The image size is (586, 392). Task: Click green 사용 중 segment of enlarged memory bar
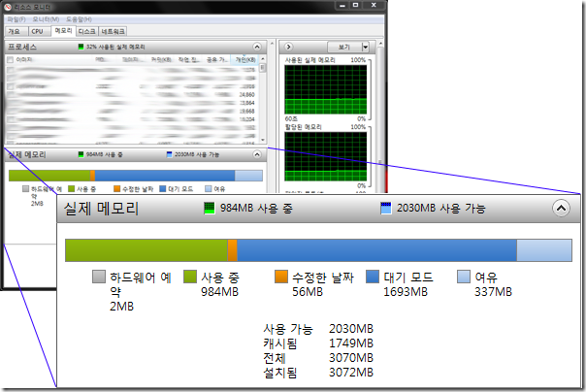[146, 249]
